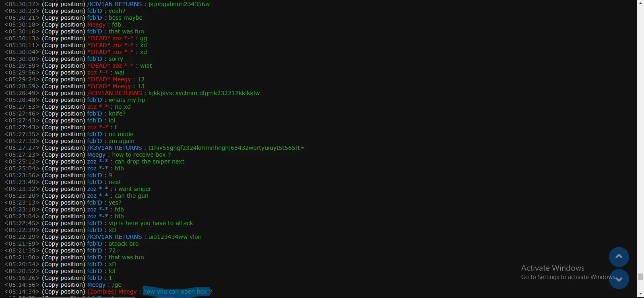Click the highlighted 'how you can open box' text
The height and width of the screenshot is (298, 644).
[175, 292]
